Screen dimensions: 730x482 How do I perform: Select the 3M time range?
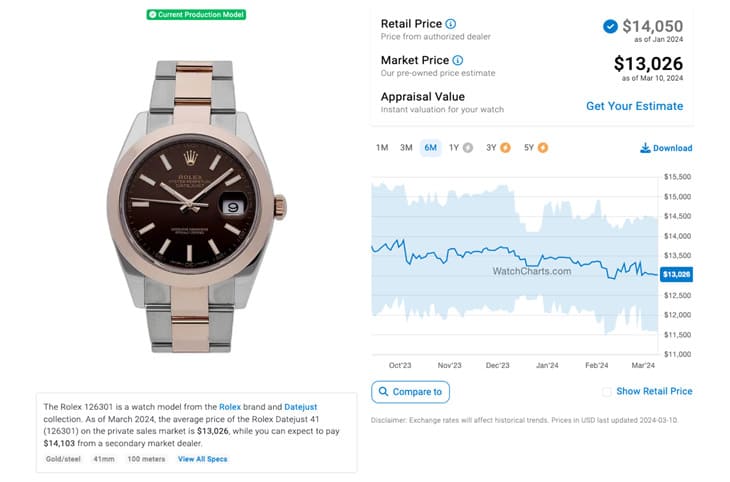(x=406, y=148)
